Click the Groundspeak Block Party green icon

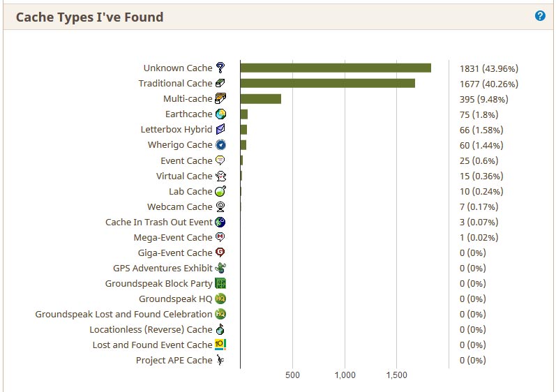pyautogui.click(x=220, y=283)
